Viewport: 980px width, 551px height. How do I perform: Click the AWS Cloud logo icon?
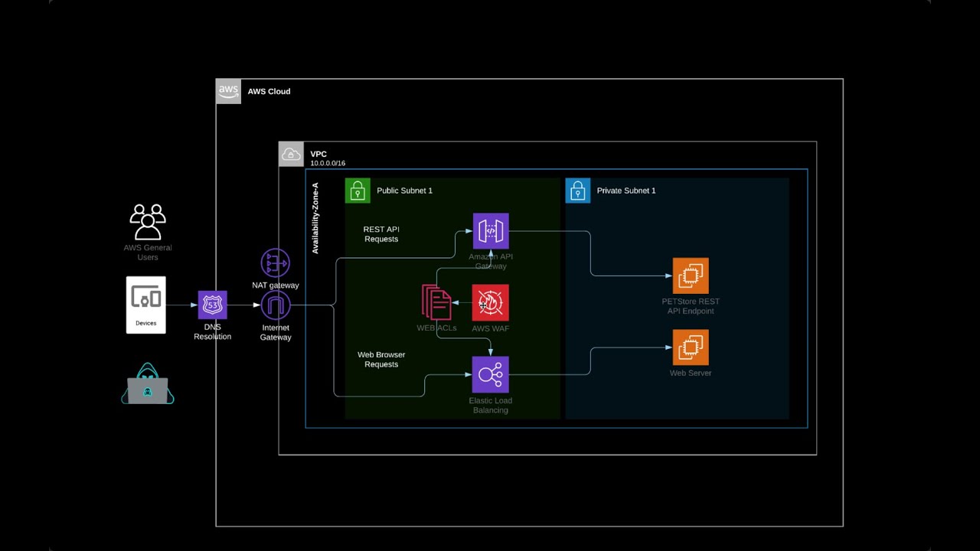coord(229,91)
